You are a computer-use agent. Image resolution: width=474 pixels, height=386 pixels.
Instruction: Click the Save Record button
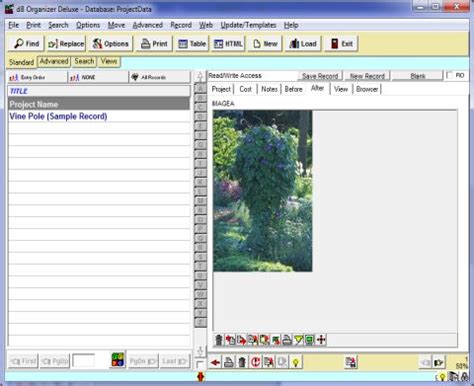coord(320,76)
